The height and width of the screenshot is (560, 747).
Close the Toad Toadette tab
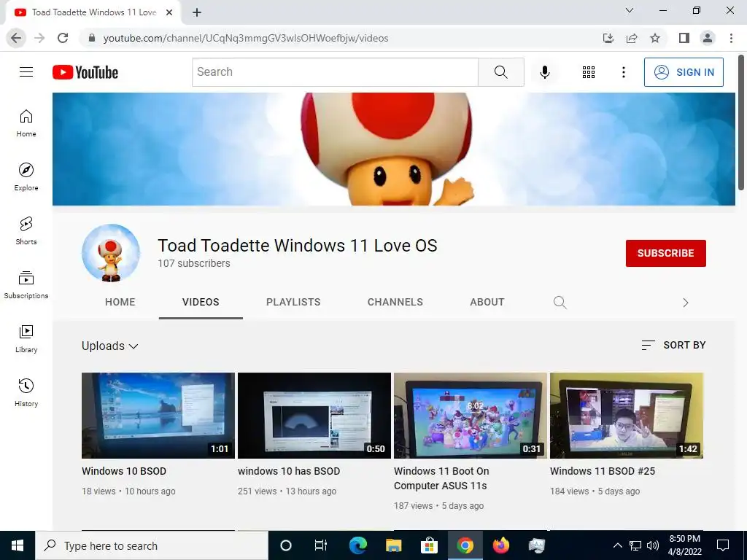169,12
